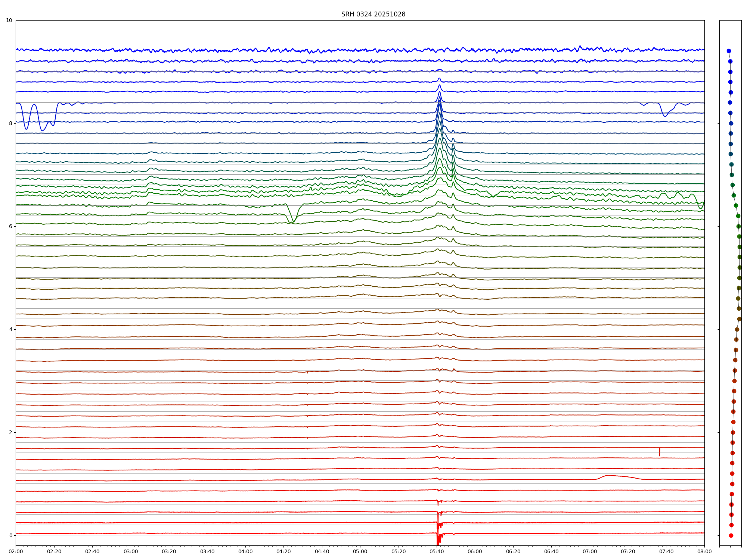Select the y-axis label 6
The width and height of the screenshot is (747, 560).
[10, 226]
